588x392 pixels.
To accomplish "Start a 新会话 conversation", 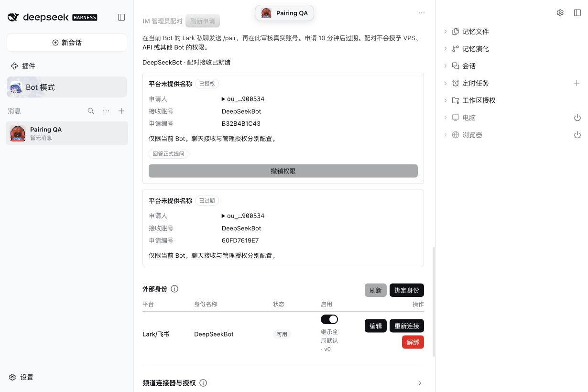I will coord(67,43).
